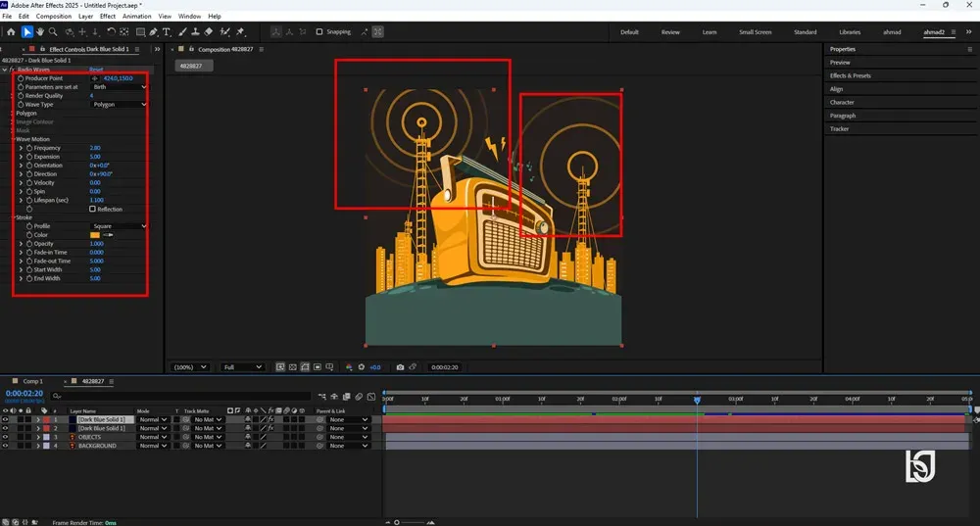
Task: Select the Clone Stamp tool
Action: [195, 32]
